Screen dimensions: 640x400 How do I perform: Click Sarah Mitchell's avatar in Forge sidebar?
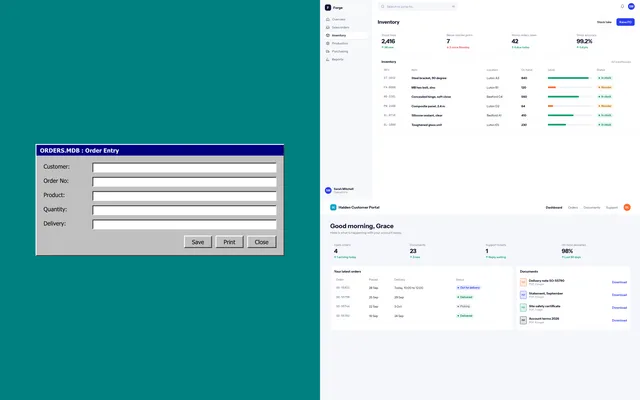pyautogui.click(x=328, y=190)
